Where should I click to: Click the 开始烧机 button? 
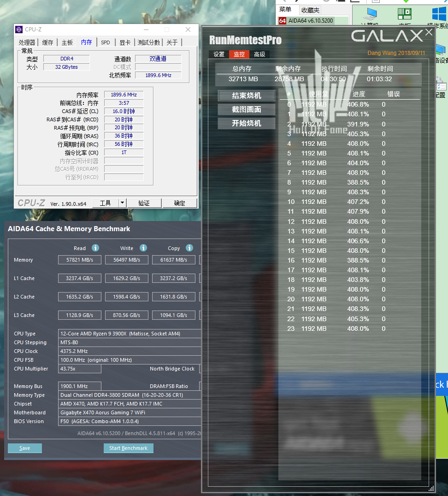[x=247, y=123]
